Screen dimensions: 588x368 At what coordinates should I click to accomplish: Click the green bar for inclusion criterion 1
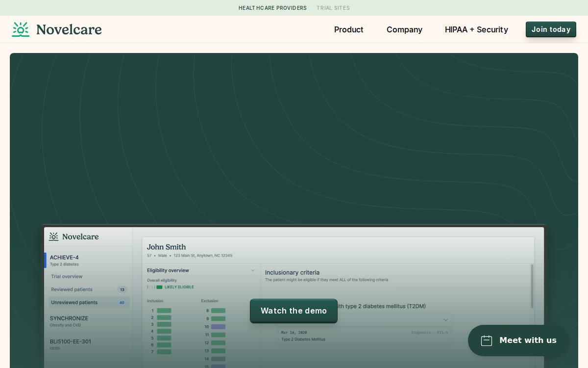pyautogui.click(x=164, y=311)
